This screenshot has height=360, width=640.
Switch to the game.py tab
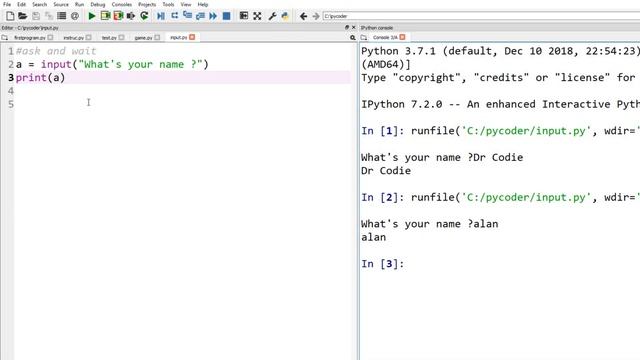click(x=143, y=38)
